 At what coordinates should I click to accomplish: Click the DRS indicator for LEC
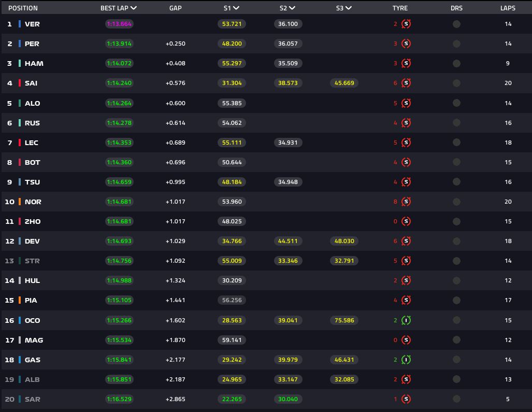pos(456,143)
